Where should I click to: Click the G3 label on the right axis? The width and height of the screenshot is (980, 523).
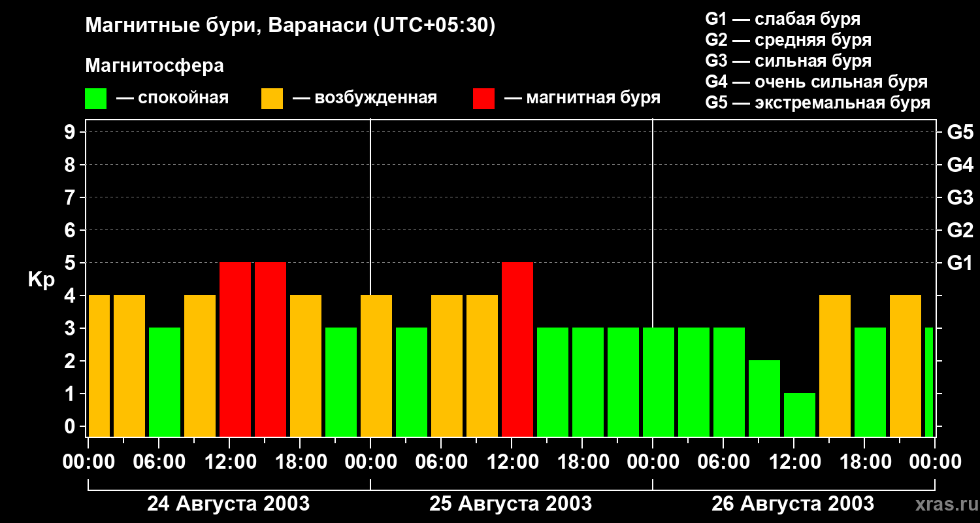point(960,197)
